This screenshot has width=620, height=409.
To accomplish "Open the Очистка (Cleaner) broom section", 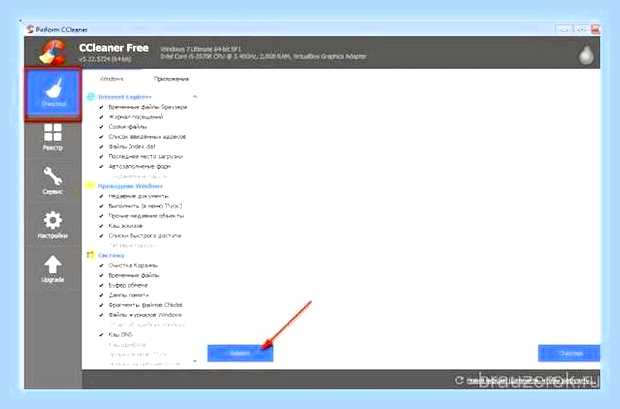I will click(53, 94).
